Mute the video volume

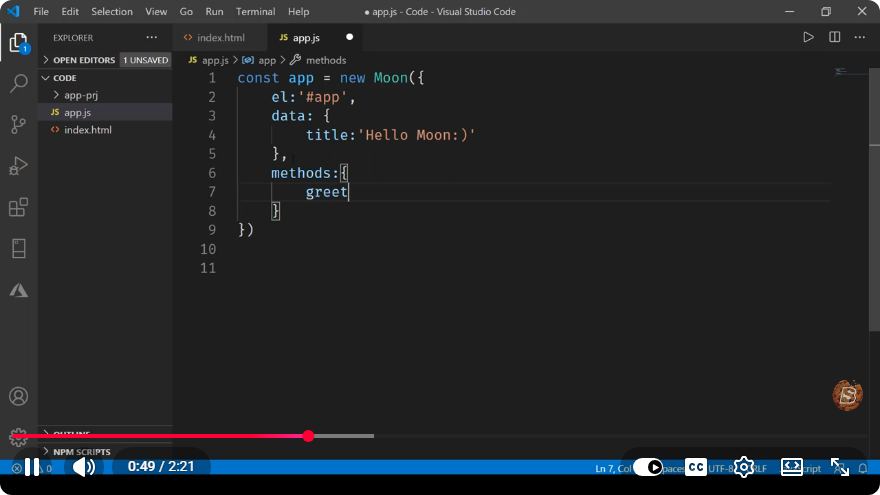pyautogui.click(x=84, y=467)
